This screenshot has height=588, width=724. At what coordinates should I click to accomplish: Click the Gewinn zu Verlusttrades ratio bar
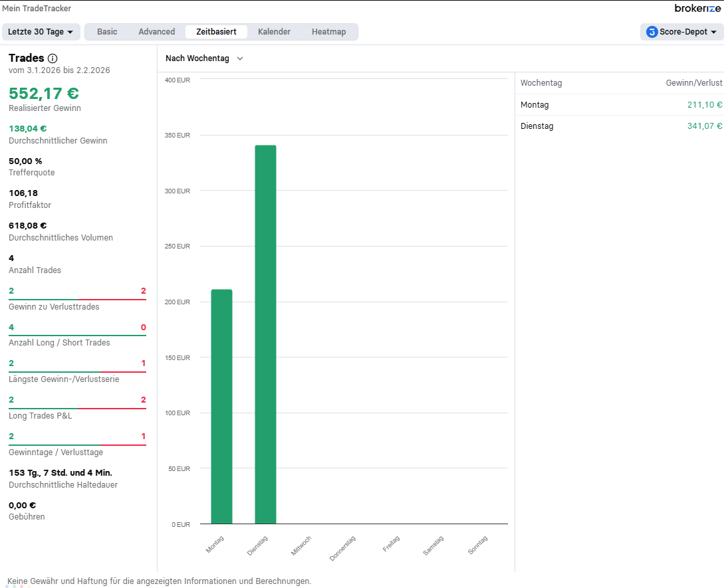point(77,300)
